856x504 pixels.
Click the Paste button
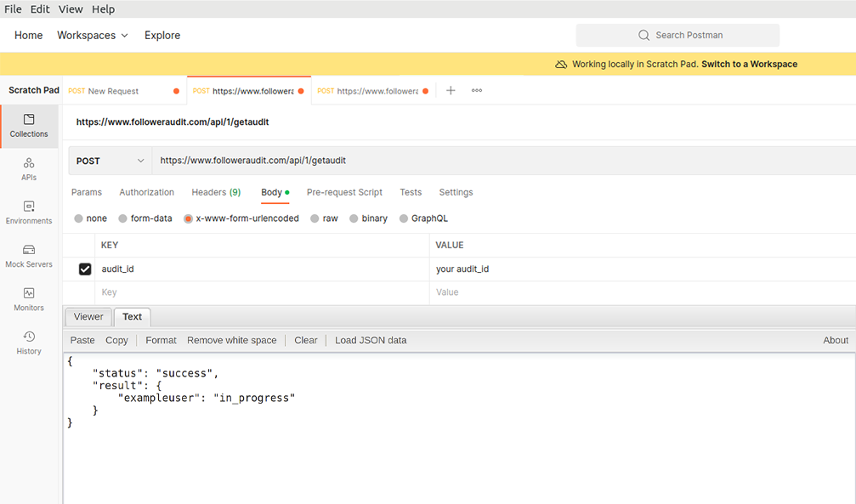click(x=82, y=340)
